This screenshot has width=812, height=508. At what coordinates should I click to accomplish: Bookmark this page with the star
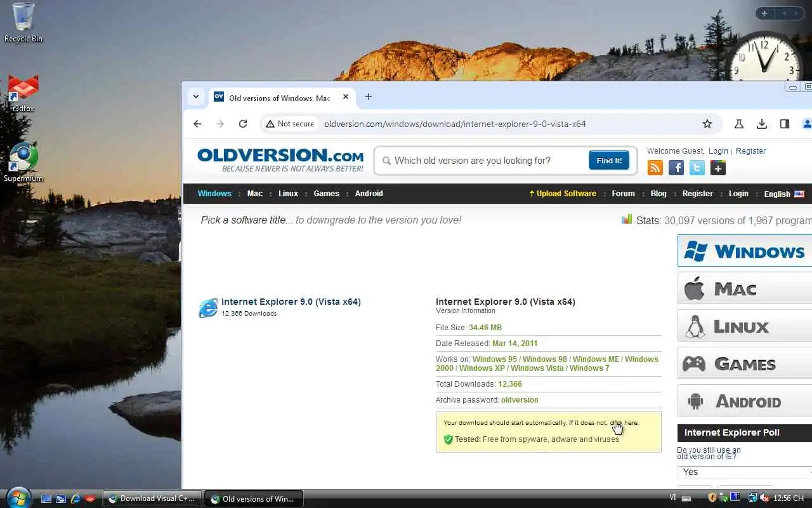707,124
